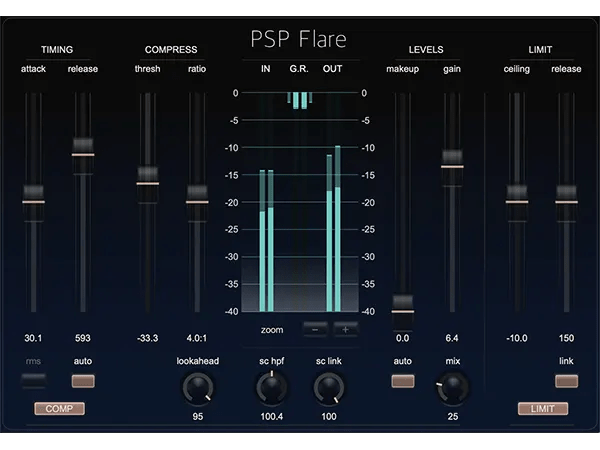Click the threshold value -33.3
Screen dimensions: 600x450
pos(148,338)
